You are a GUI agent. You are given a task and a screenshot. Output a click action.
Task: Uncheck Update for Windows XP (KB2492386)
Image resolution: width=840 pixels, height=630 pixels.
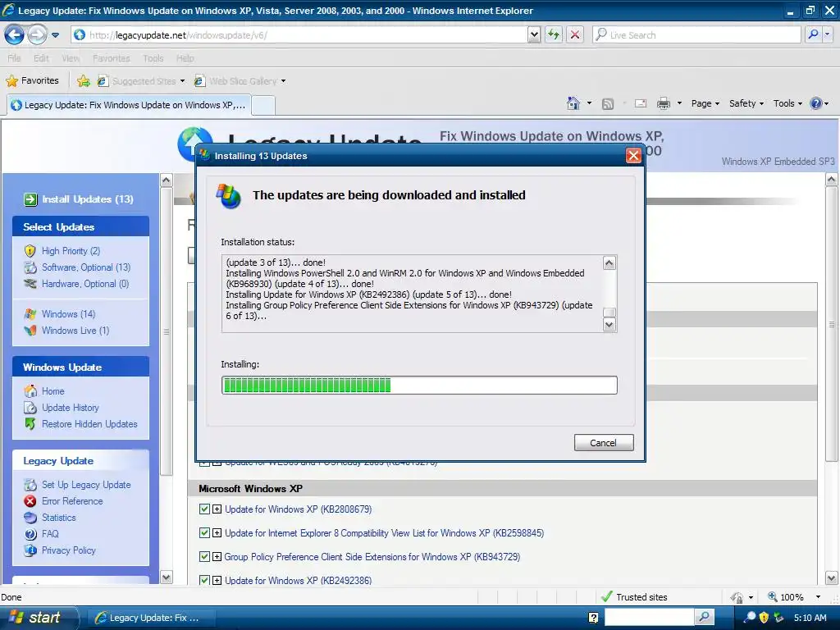pos(204,580)
